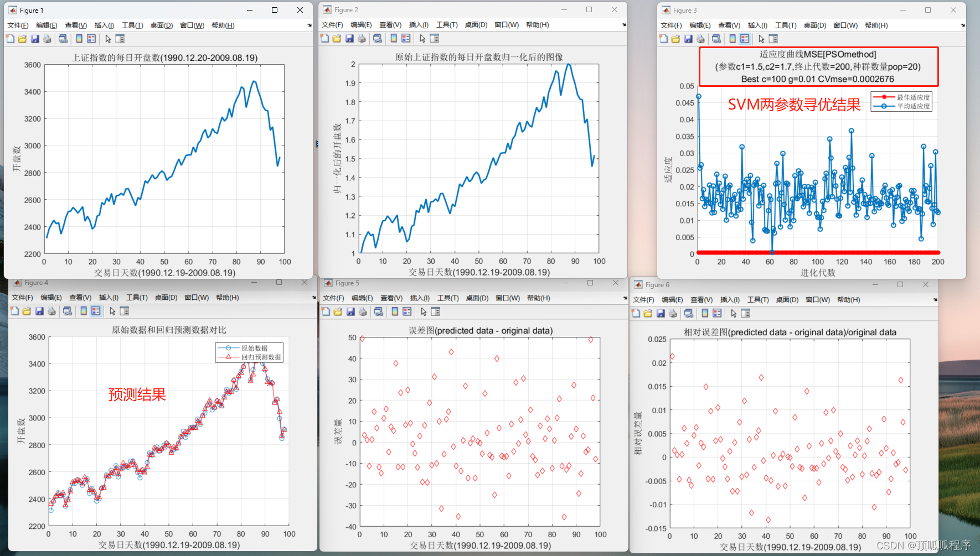Turn off legend toggle in Figure 4 toolbar

96,311
